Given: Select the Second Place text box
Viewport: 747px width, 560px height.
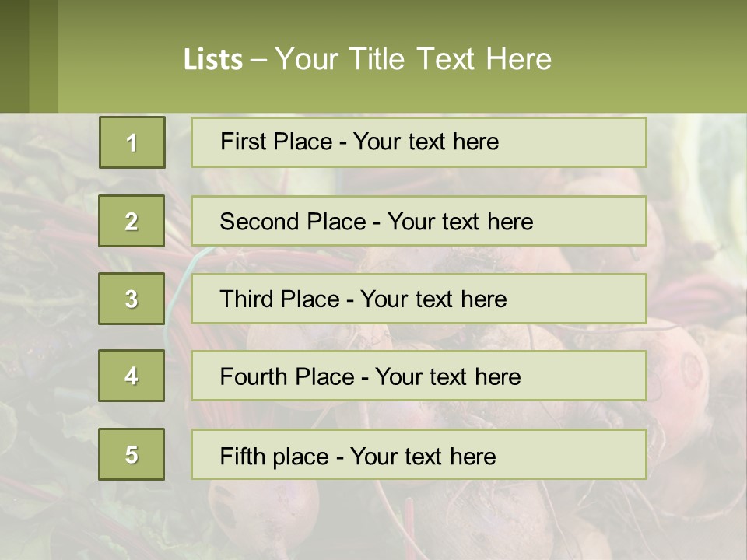Looking at the screenshot, I should [419, 221].
